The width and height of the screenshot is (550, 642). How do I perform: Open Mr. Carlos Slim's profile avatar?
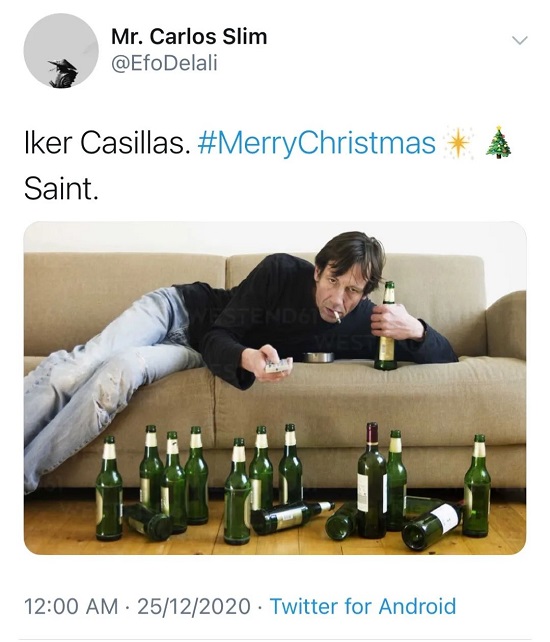61,50
